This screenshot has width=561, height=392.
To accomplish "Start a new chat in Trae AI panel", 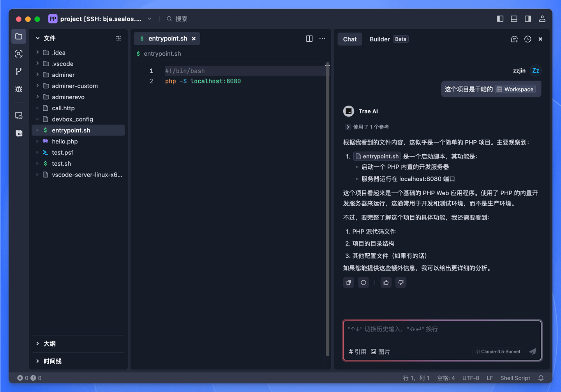I will [x=514, y=39].
